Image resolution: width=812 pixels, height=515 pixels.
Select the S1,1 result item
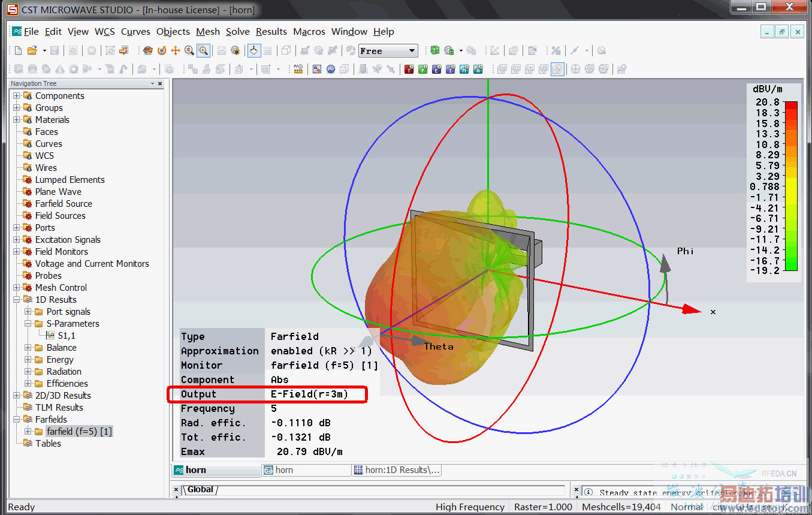(67, 336)
